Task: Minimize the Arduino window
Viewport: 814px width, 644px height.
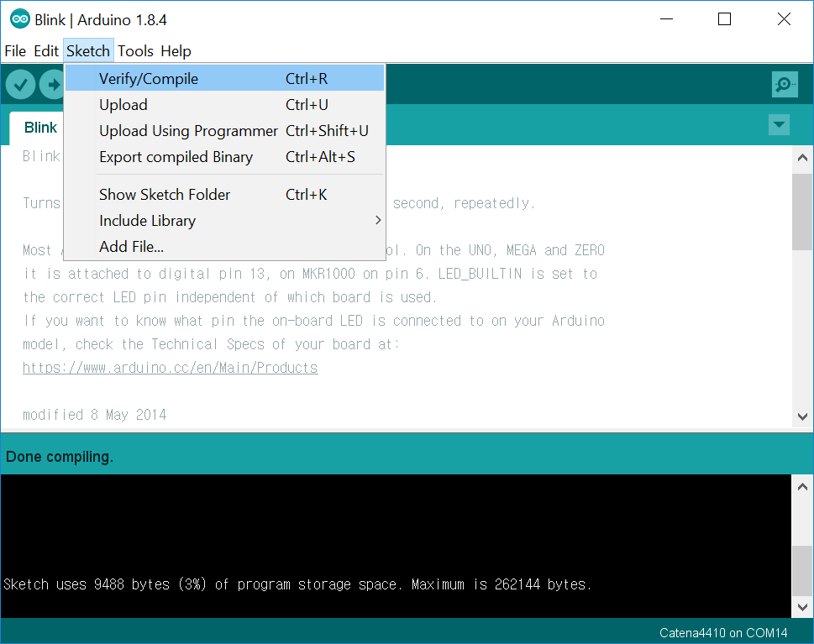Action: (666, 19)
